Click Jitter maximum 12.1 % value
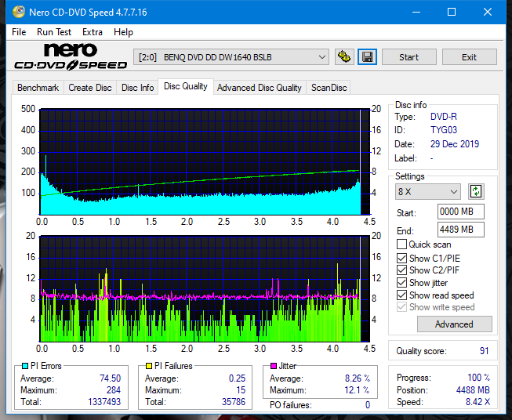Screen dimensions: 512x420 [x=357, y=390]
